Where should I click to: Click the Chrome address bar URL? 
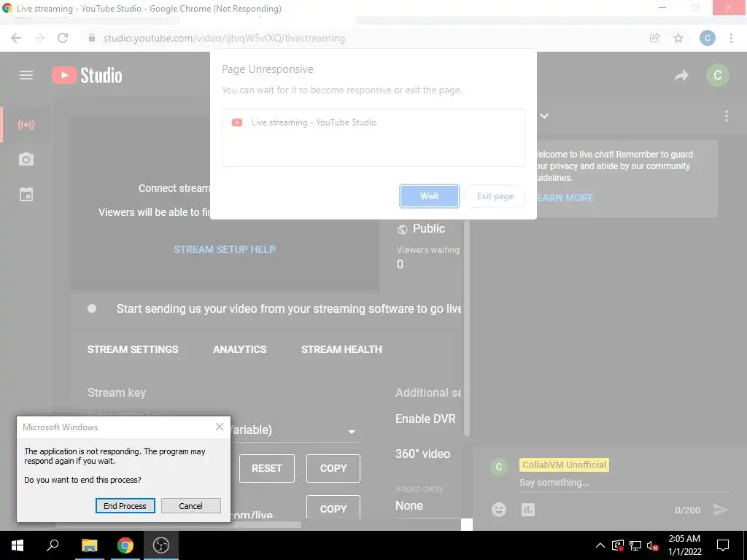tap(224, 38)
